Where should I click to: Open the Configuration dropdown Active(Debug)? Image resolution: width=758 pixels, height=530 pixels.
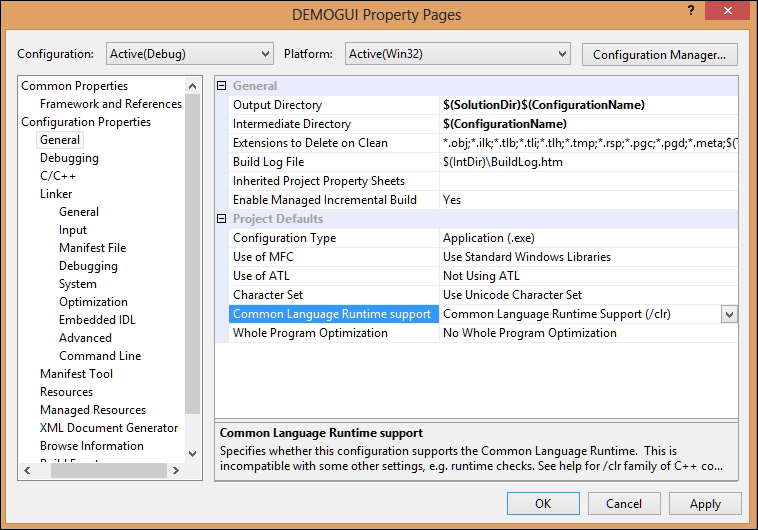tap(190, 54)
